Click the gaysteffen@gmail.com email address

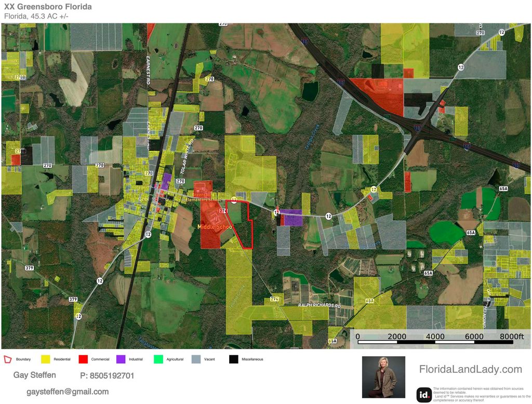click(x=68, y=392)
